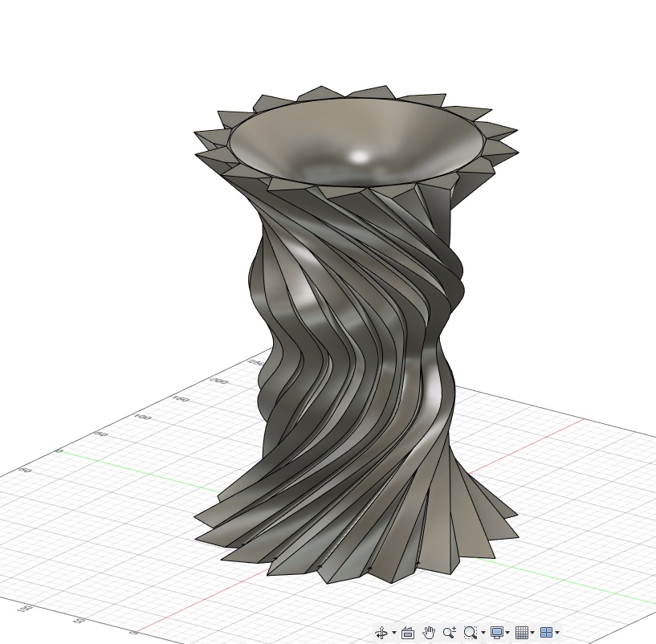
Task: Expand the Viewports dropdown arrow
Action: 559,632
